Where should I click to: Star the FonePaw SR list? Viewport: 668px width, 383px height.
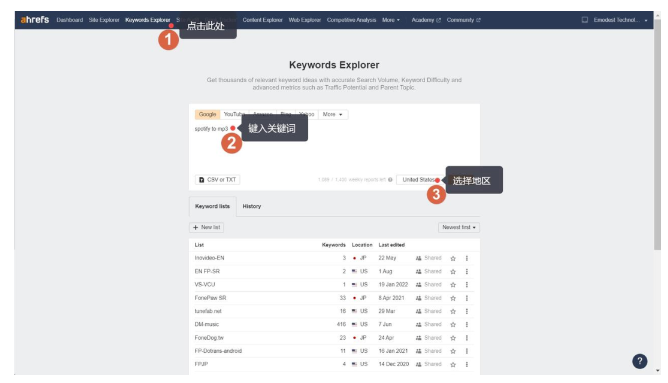point(453,298)
